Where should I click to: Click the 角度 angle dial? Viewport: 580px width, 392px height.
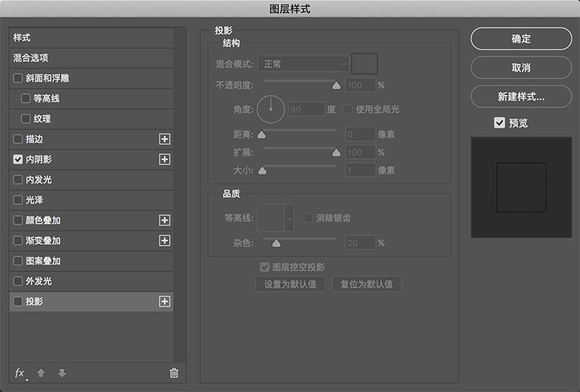coord(271,109)
